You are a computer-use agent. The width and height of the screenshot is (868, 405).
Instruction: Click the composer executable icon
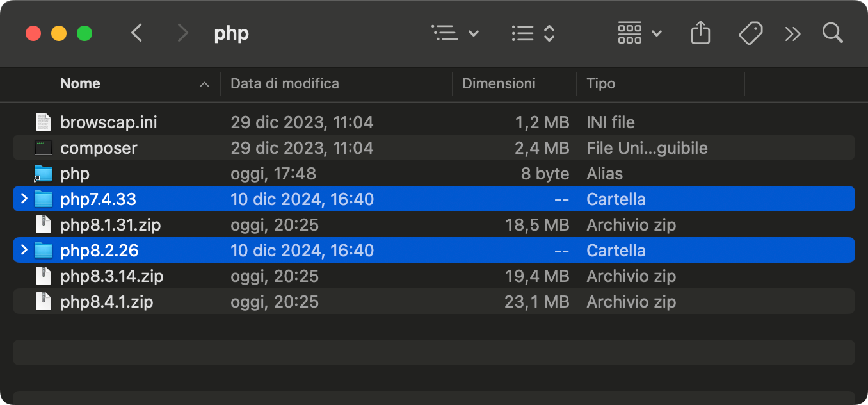(x=43, y=147)
